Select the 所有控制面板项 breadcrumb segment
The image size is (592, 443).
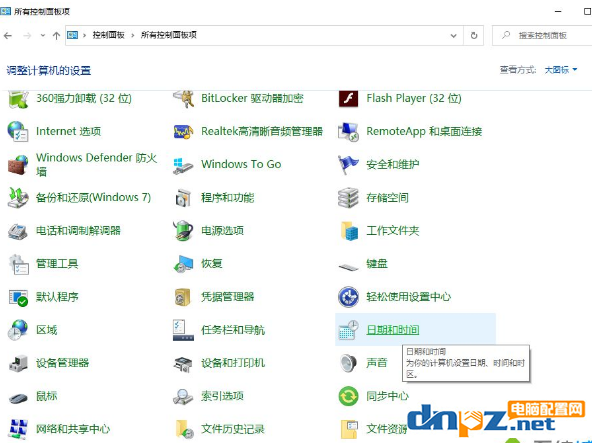[x=169, y=35]
